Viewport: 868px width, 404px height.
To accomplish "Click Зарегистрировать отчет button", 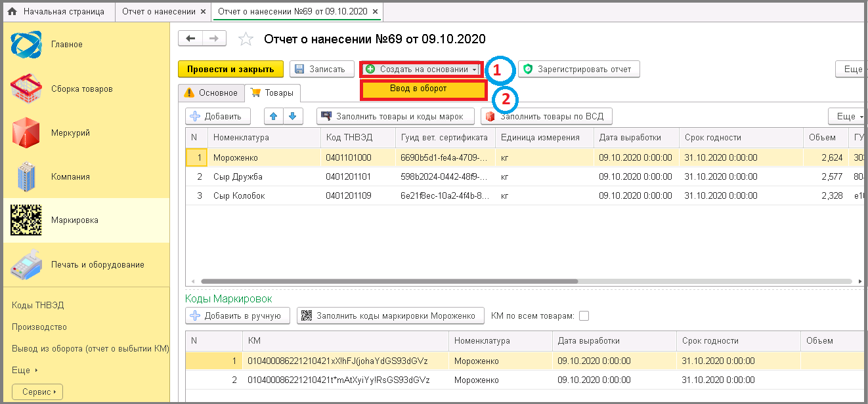I will [x=578, y=69].
